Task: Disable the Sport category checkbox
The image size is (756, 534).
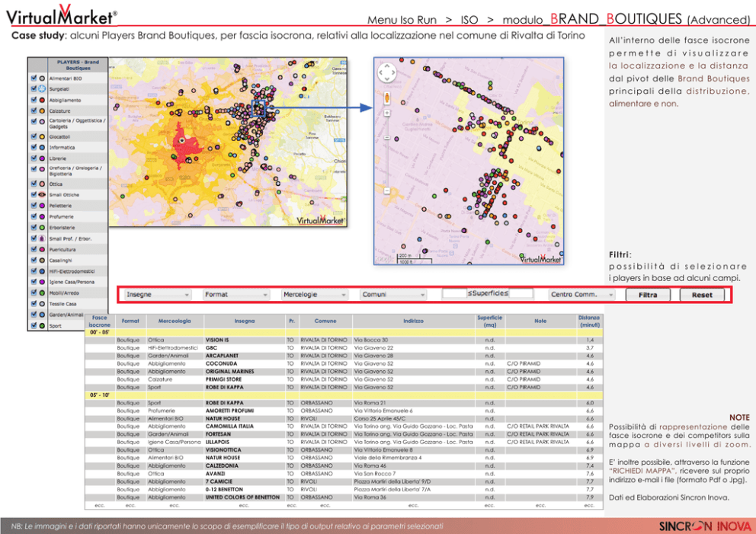Action: (33, 325)
